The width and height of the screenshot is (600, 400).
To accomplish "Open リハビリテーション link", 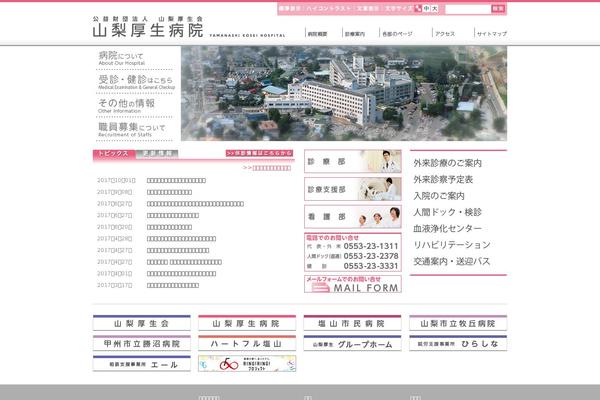I will 452,245.
